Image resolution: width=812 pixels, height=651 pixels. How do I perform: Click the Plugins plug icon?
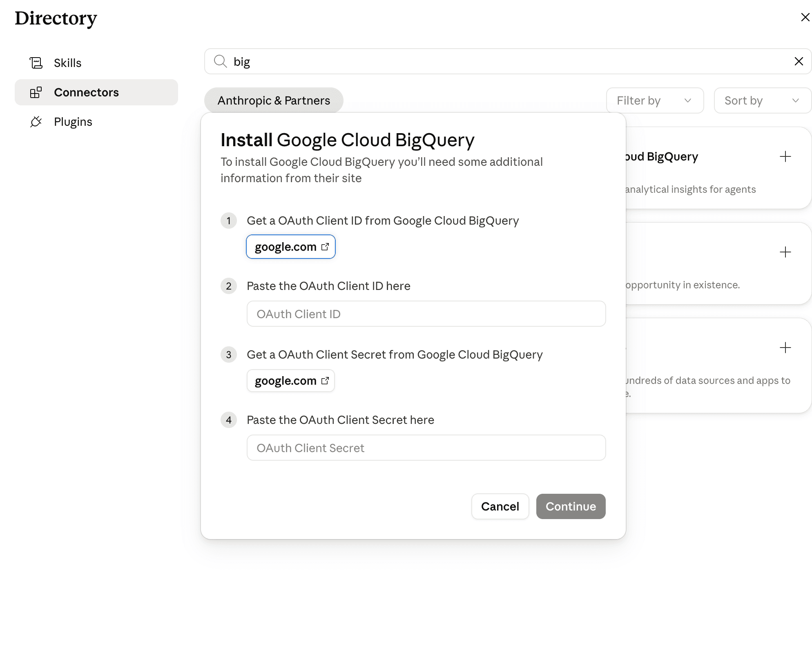click(x=36, y=122)
